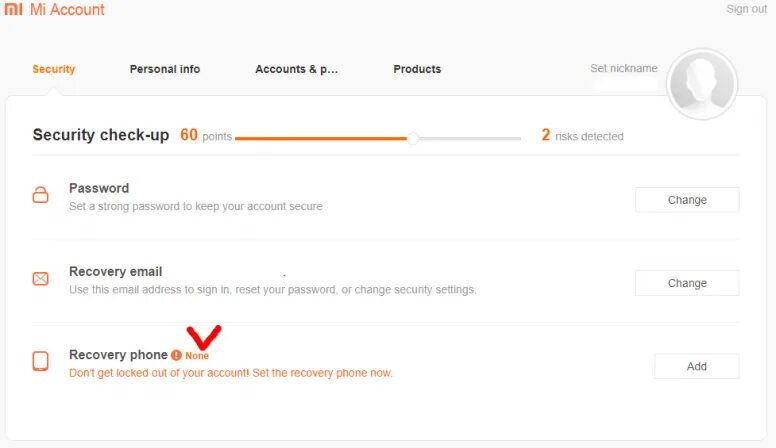Click the orange warning icon beside Recovery phone

click(176, 355)
